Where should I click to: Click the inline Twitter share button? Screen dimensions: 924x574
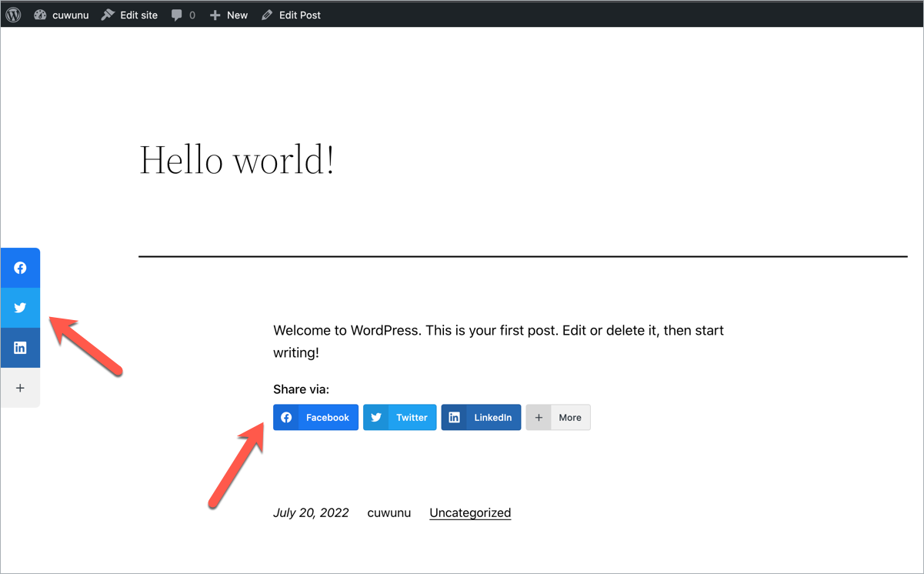[400, 417]
